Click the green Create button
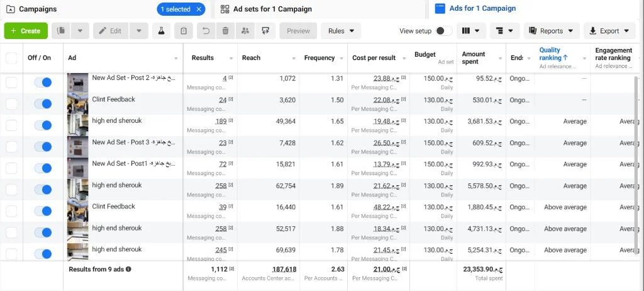 point(26,31)
